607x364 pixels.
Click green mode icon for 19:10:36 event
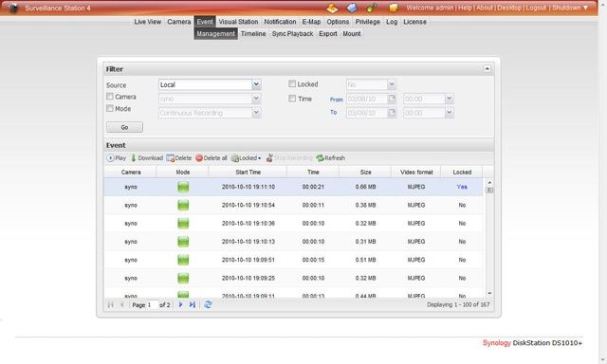click(x=183, y=223)
